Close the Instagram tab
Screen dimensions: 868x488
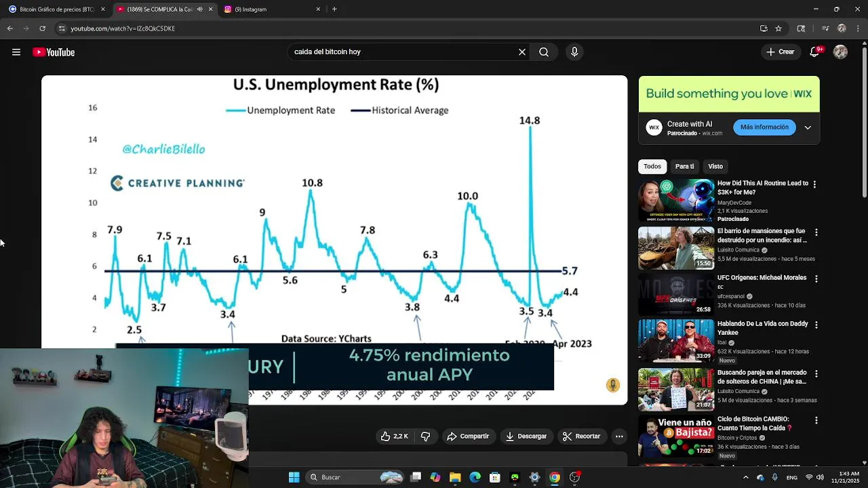pos(318,9)
